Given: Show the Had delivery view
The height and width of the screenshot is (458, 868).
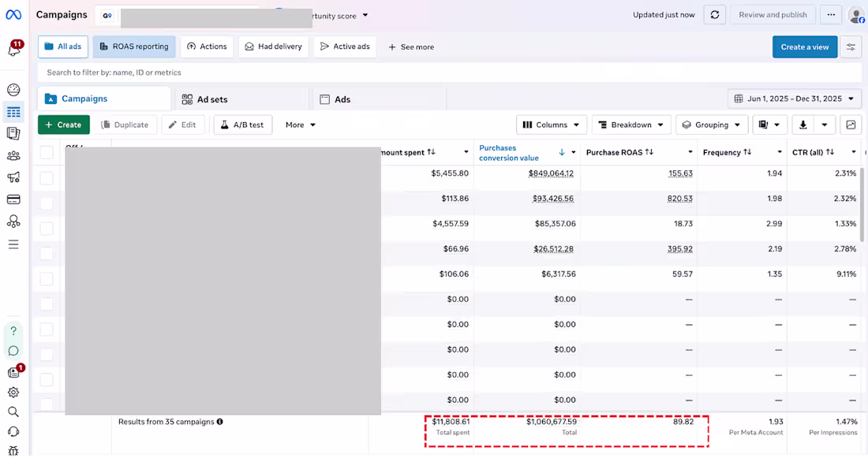Looking at the screenshot, I should click(274, 47).
